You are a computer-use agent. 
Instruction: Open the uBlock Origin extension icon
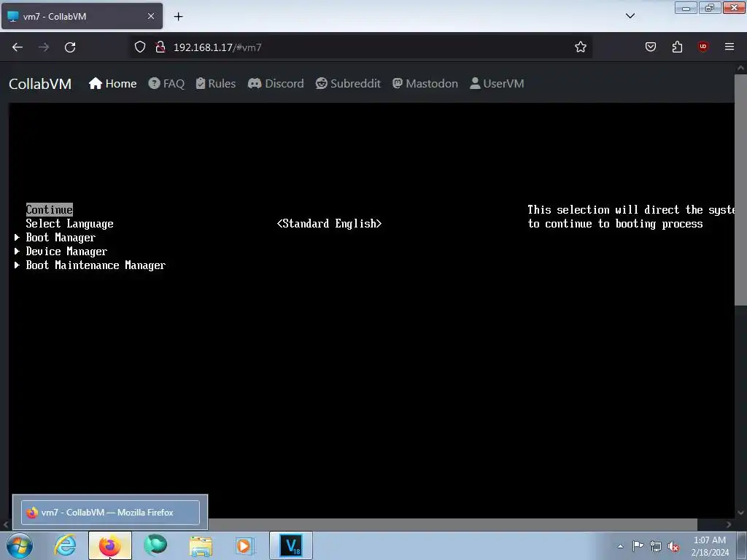click(x=703, y=47)
